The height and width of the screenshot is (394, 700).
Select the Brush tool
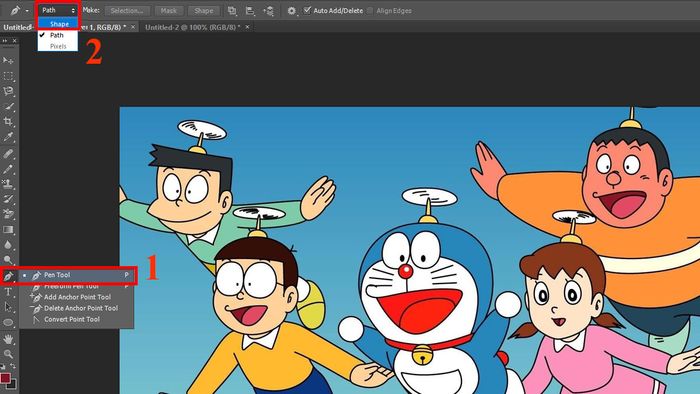tap(8, 170)
